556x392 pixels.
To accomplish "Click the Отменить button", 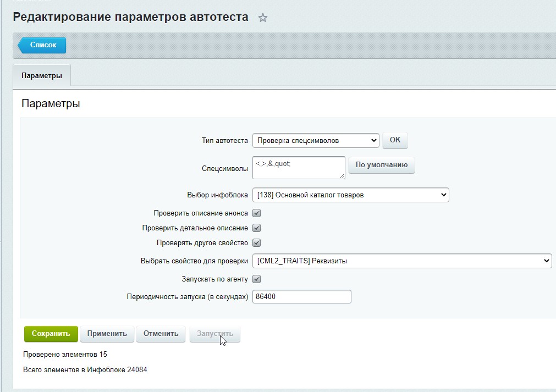I will [161, 334].
